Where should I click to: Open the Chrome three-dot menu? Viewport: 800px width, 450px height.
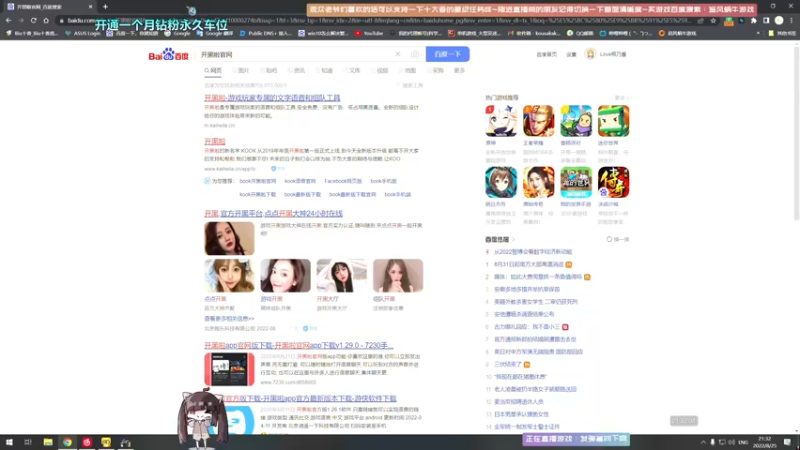pyautogui.click(x=791, y=20)
